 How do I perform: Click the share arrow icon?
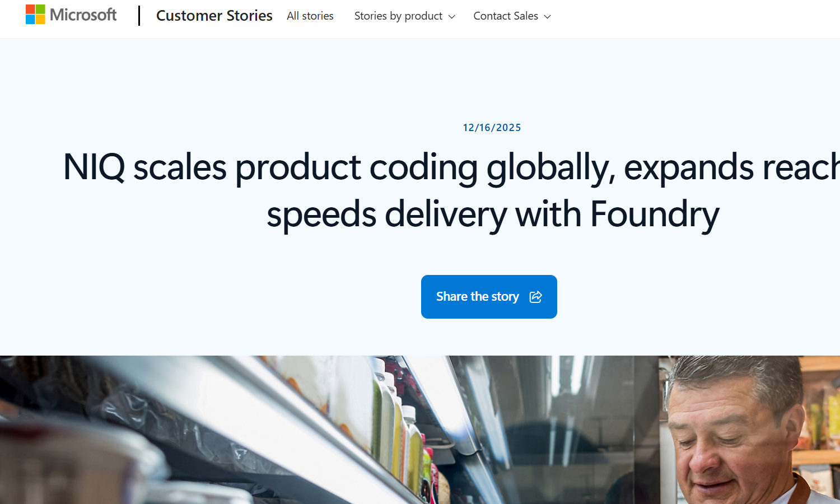point(536,297)
